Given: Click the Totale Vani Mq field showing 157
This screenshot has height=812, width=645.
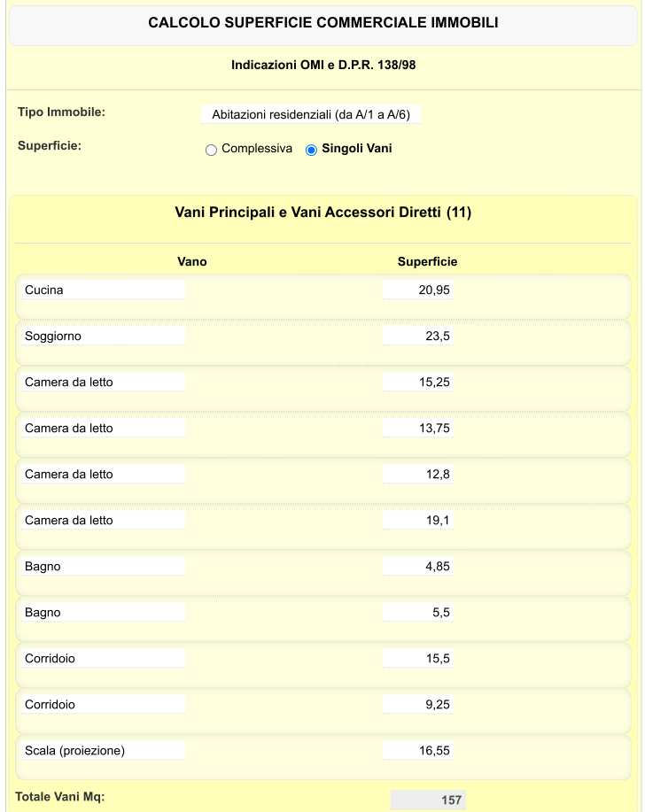Looking at the screenshot, I should click(x=428, y=800).
